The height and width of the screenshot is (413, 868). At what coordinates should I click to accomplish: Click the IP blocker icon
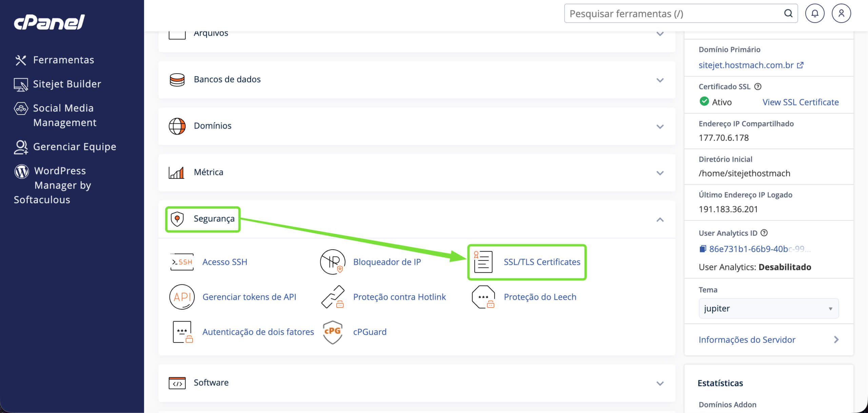[333, 262]
